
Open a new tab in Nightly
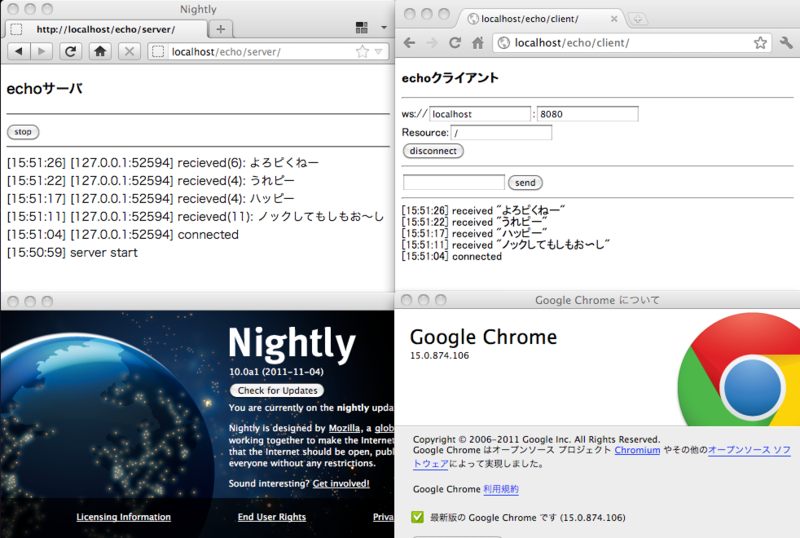point(220,29)
